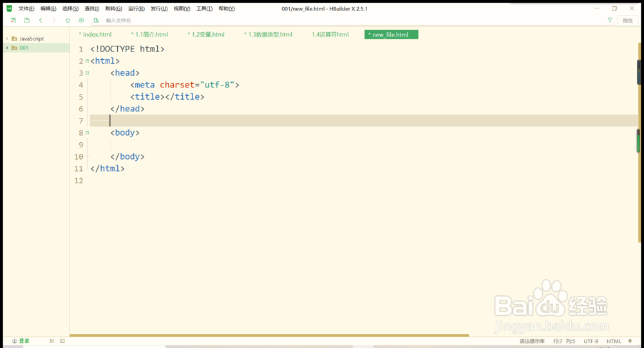Click the UTF-8 encoding indicator
Image resolution: width=644 pixels, height=348 pixels.
pyautogui.click(x=591, y=341)
